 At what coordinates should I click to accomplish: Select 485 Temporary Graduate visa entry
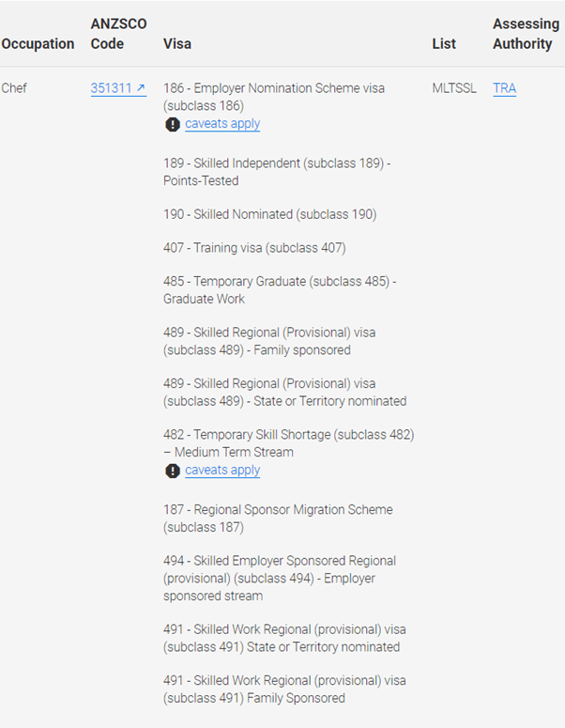[280, 289]
